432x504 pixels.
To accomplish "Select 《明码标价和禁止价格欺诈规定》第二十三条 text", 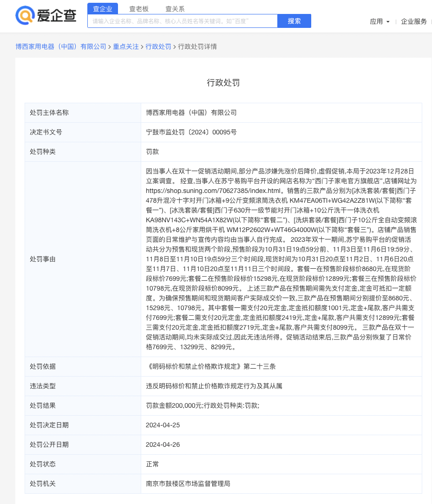I will point(211,366).
